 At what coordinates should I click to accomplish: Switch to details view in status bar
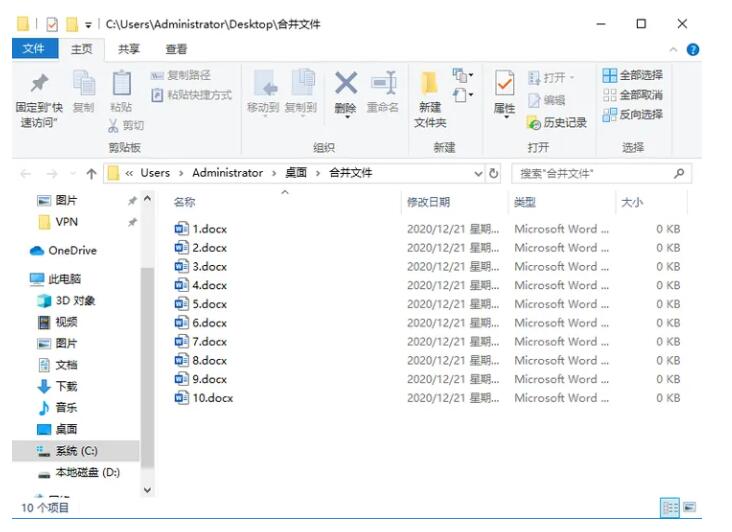[x=670, y=508]
